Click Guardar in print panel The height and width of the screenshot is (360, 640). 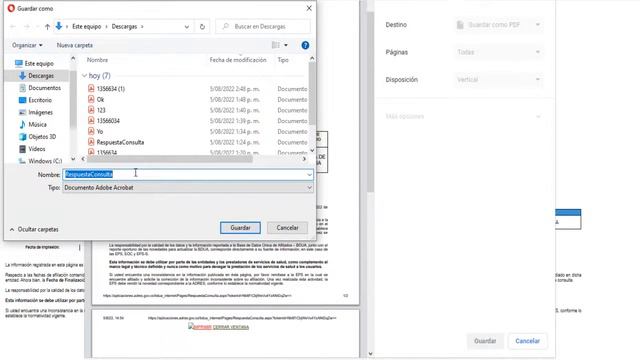[485, 341]
